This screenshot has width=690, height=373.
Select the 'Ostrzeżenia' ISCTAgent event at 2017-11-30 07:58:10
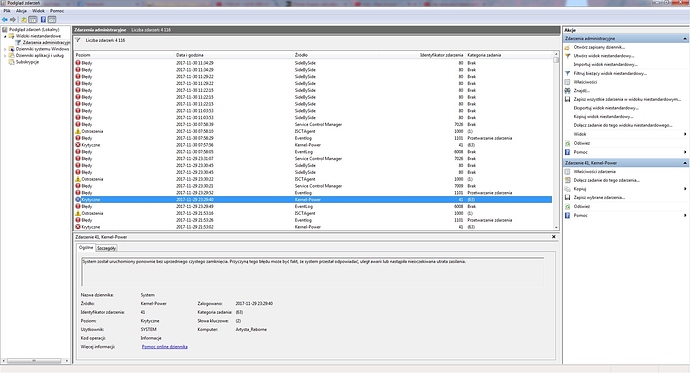point(313,131)
